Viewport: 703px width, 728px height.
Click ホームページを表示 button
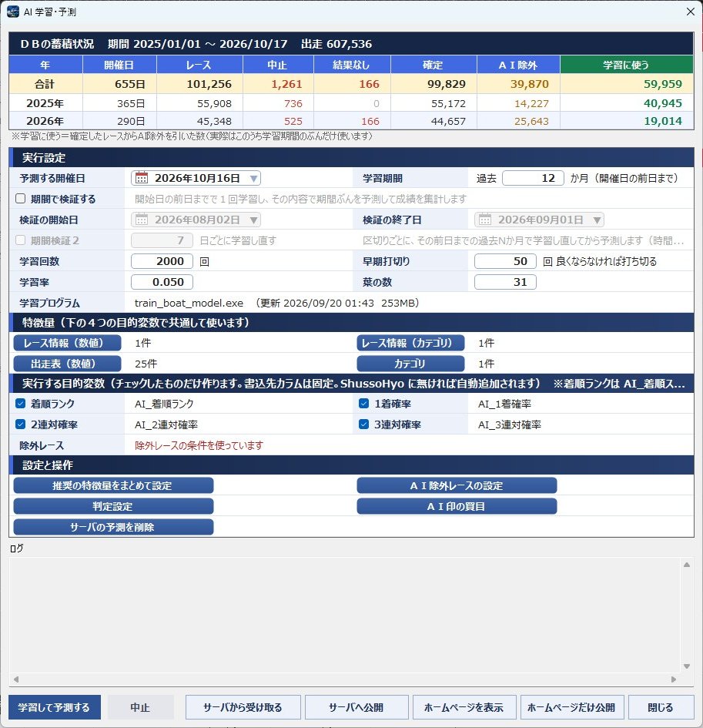(464, 707)
